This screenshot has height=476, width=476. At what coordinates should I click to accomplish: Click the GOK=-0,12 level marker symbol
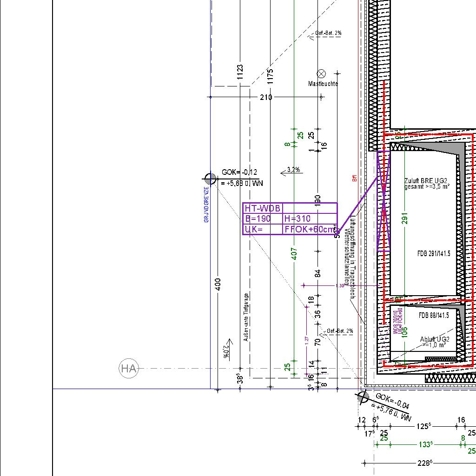click(210, 178)
